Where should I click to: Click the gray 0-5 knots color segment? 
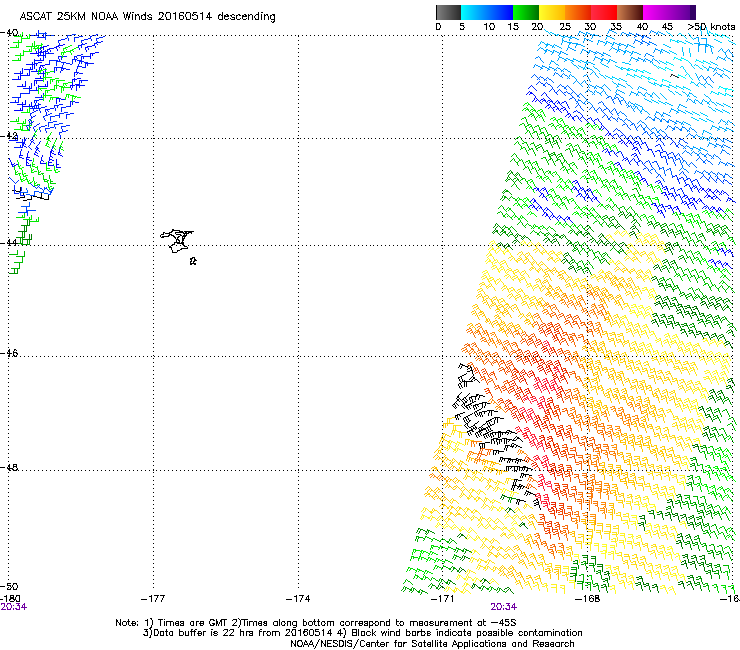pos(448,12)
